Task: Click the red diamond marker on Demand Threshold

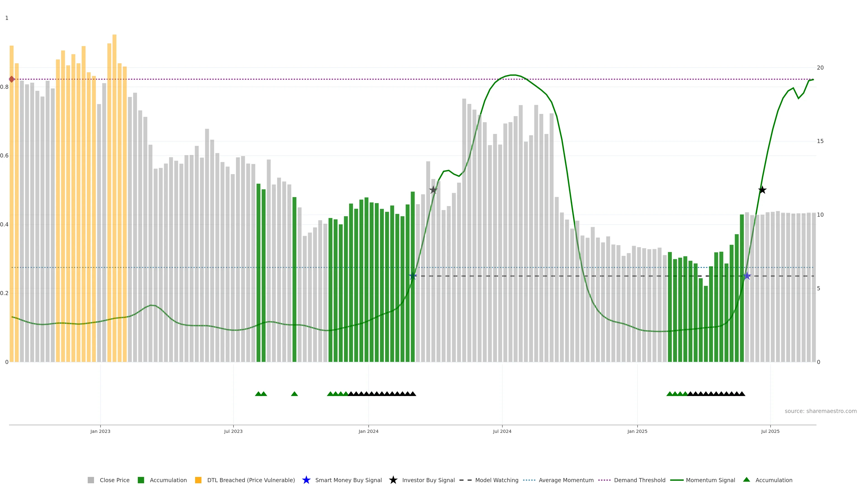Action: click(12, 79)
